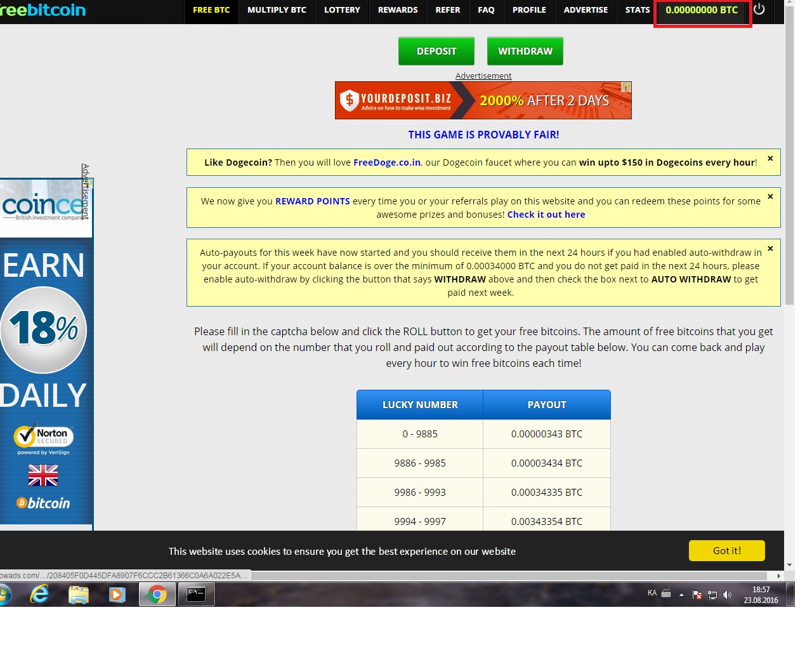
Task: Open the LOTTERY tab
Action: (342, 10)
